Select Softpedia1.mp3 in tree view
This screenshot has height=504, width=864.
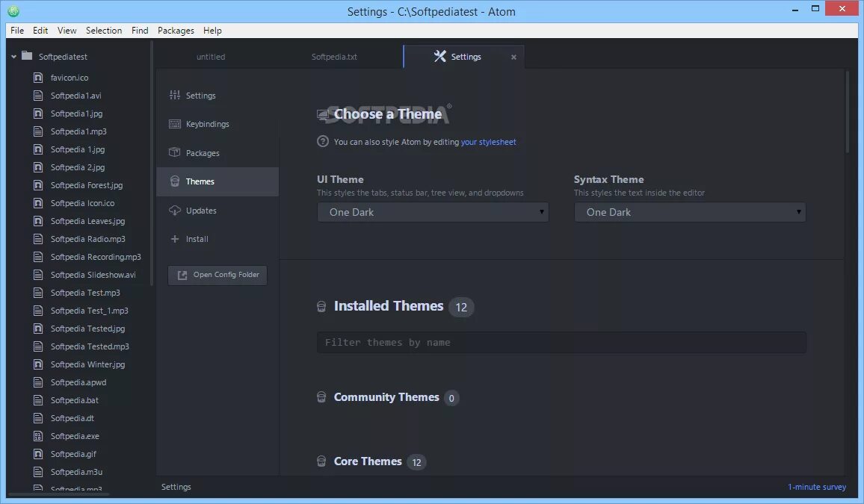(78, 131)
